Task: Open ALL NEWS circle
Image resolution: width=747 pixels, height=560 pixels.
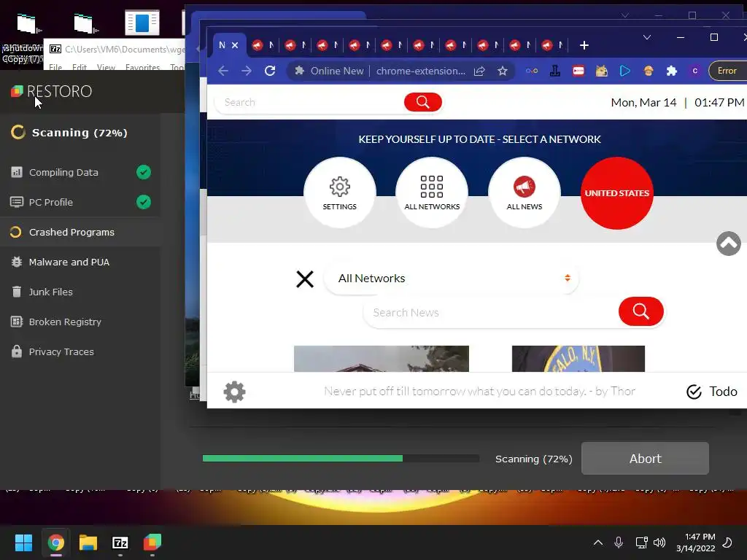Action: (x=524, y=192)
